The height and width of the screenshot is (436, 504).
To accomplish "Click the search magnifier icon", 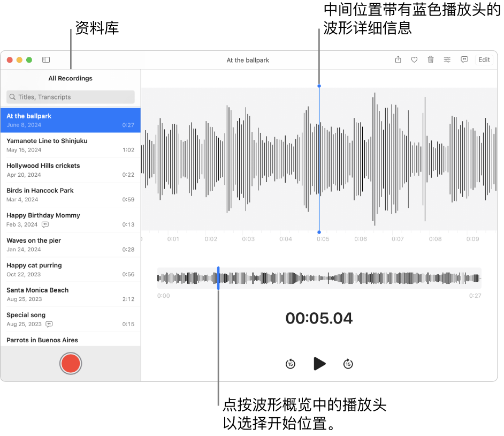I will (12, 97).
